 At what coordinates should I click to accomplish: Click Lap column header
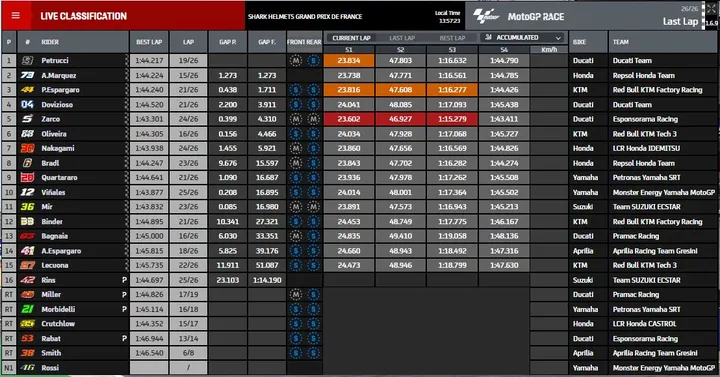[188, 42]
